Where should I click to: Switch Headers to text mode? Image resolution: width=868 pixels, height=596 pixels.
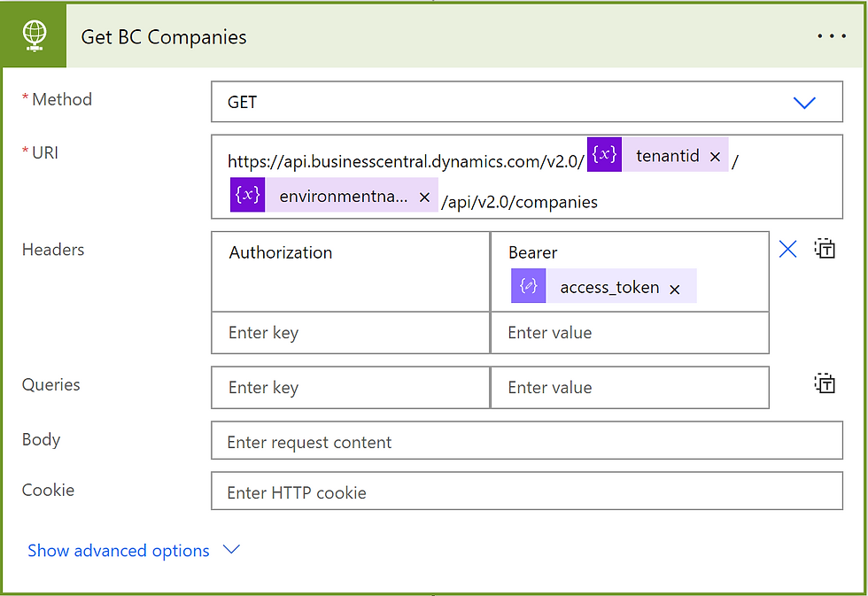825,249
